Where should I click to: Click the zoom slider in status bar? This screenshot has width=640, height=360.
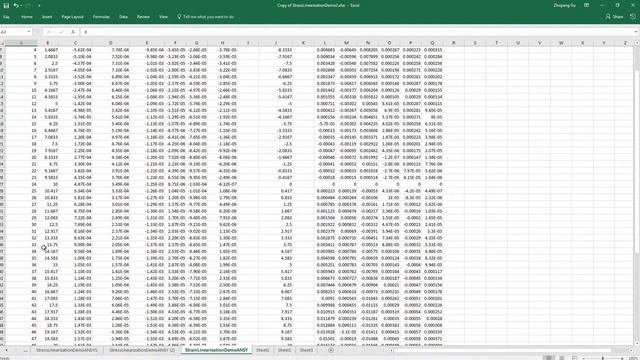pyautogui.click(x=603, y=358)
